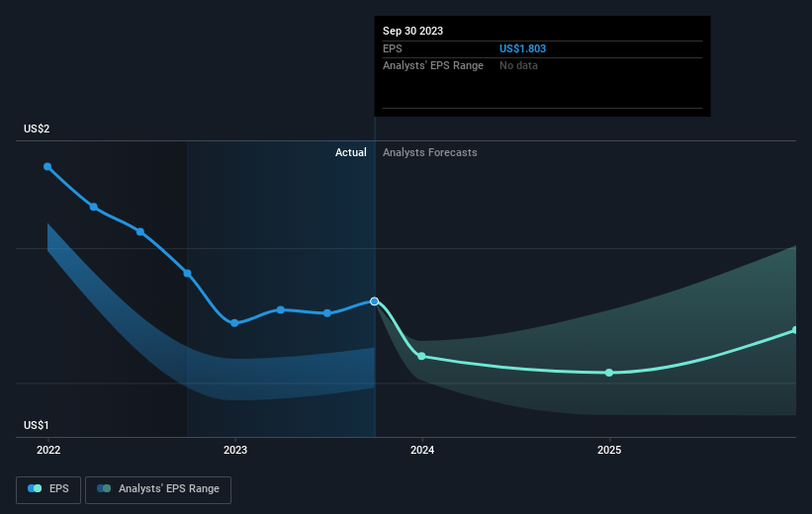
Task: Select the forecast EPS point at 2025
Action: tap(609, 373)
